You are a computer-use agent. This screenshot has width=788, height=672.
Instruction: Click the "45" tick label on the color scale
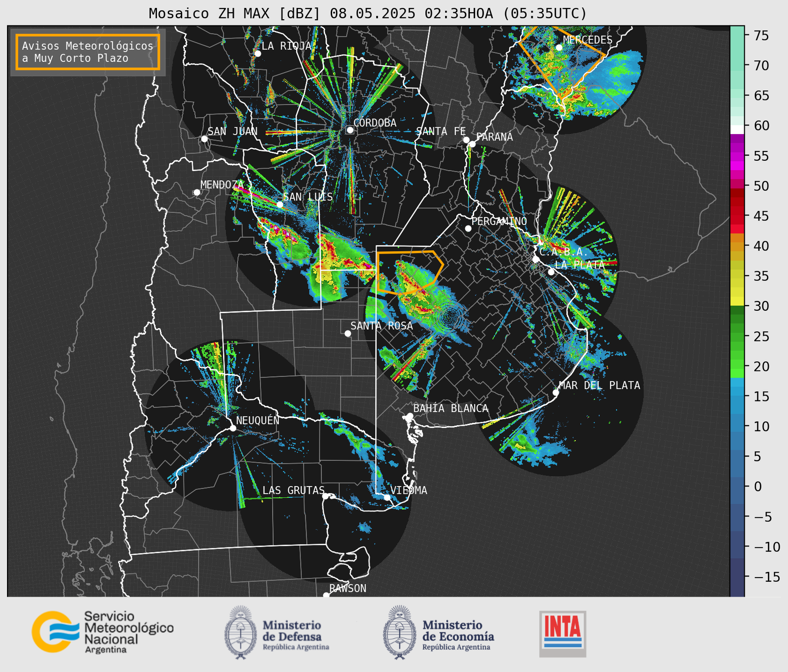pos(761,216)
